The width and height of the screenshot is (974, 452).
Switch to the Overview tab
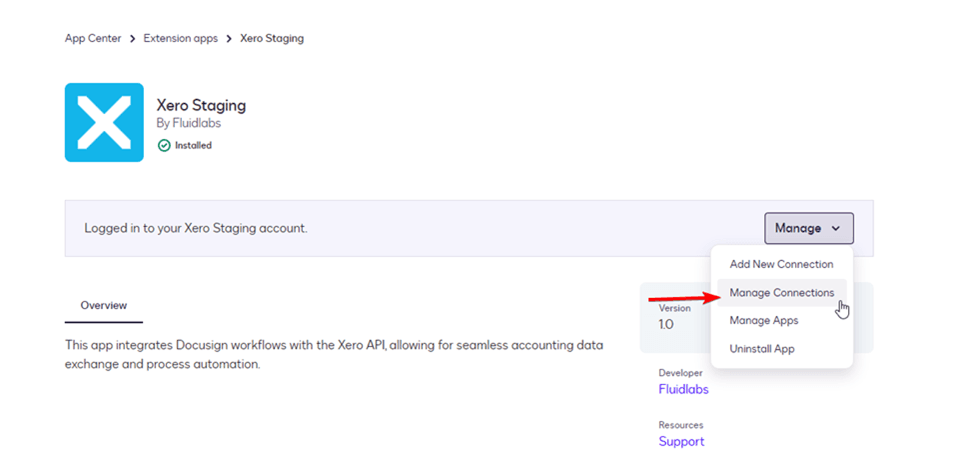(x=104, y=305)
